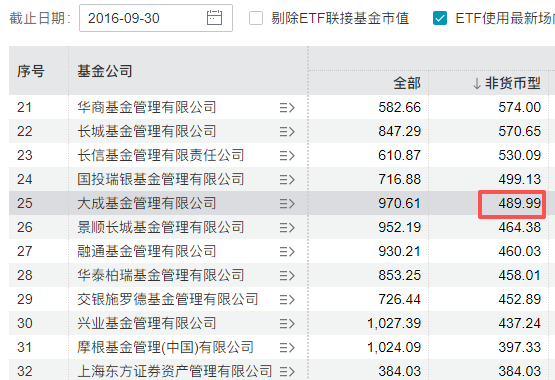Select the value 574.00 in 非货币型 column
The height and width of the screenshot is (380, 555).
520,107
